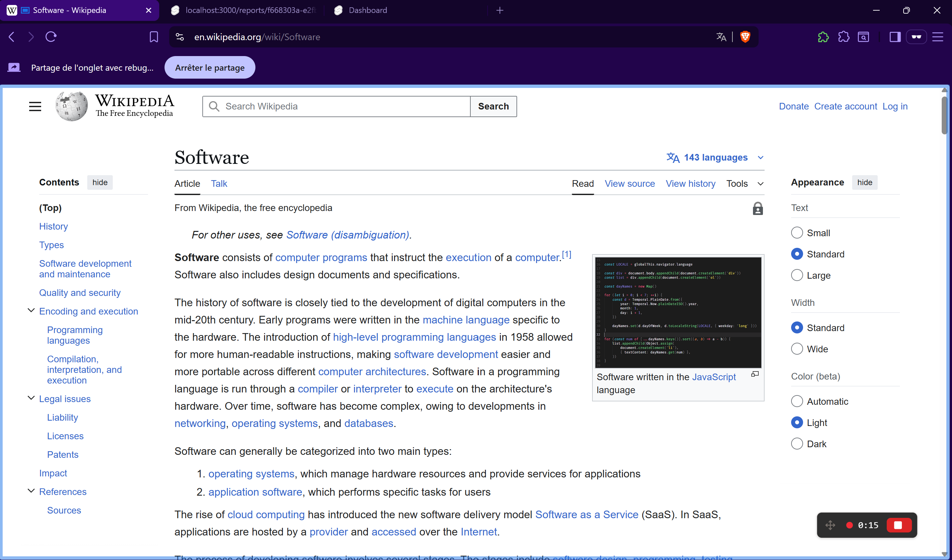
Task: Click the green extension puzzle icon
Action: (x=823, y=36)
